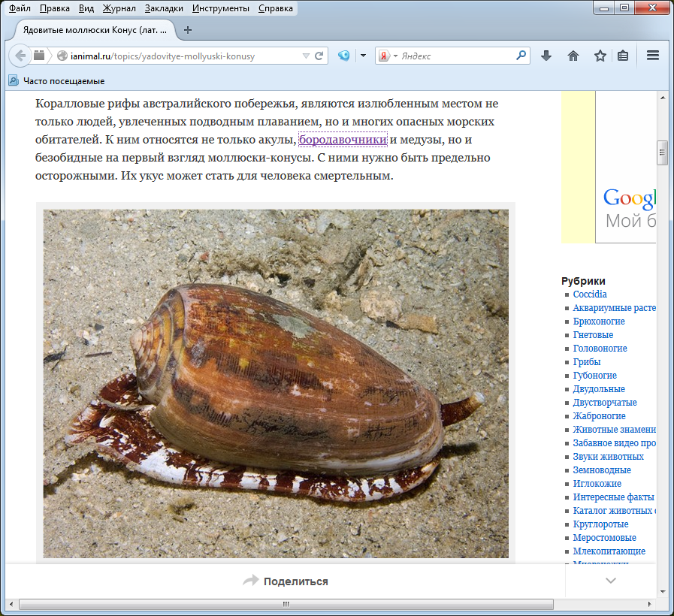Expand the URL history dropdown arrow
This screenshot has height=616, width=674.
pyautogui.click(x=305, y=56)
